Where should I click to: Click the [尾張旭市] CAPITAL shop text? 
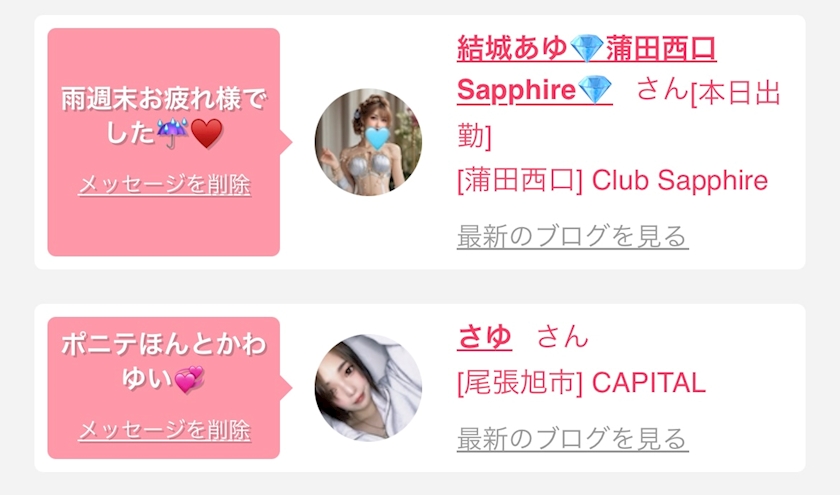click(581, 383)
